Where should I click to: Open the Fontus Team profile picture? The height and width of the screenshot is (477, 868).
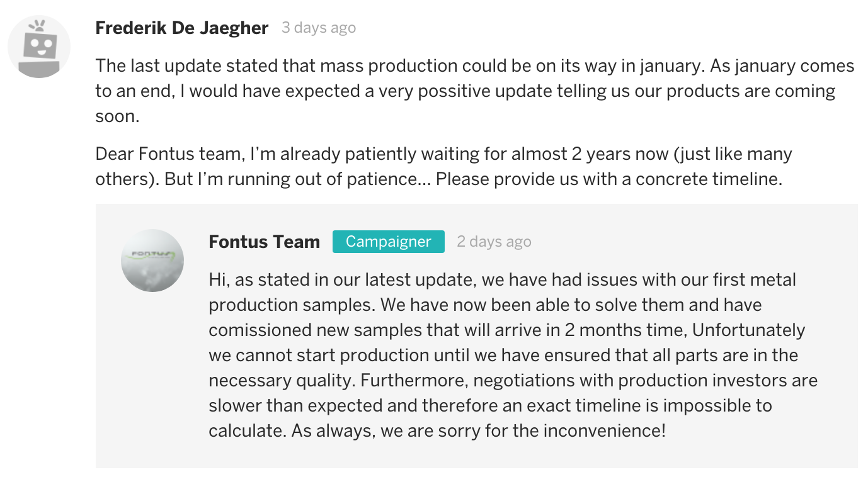coord(152,260)
